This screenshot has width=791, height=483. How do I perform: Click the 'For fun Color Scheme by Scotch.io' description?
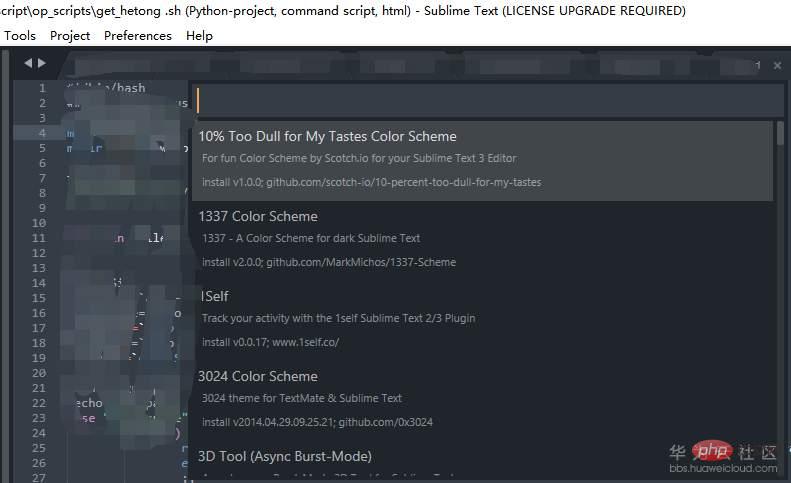359,158
